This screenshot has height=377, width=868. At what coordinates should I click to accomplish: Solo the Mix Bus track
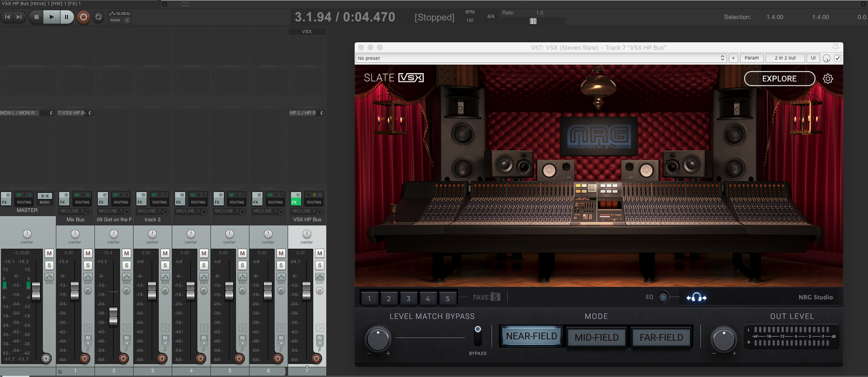(87, 265)
